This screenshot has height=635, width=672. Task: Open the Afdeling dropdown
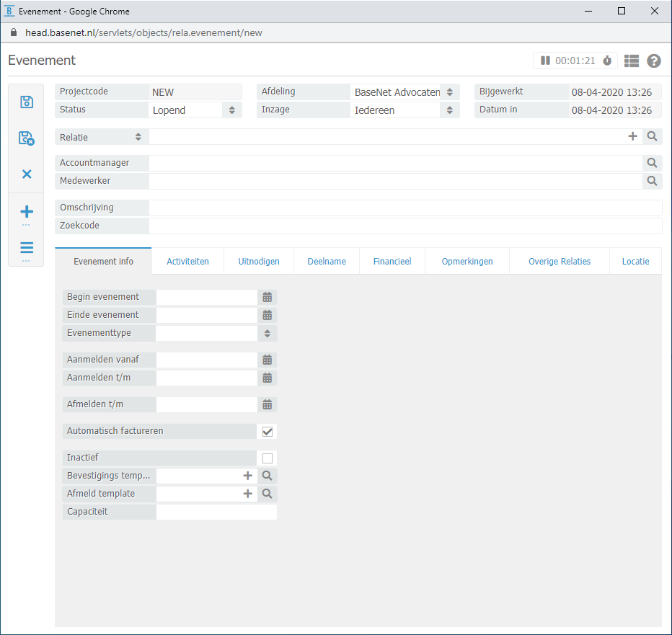click(x=404, y=92)
